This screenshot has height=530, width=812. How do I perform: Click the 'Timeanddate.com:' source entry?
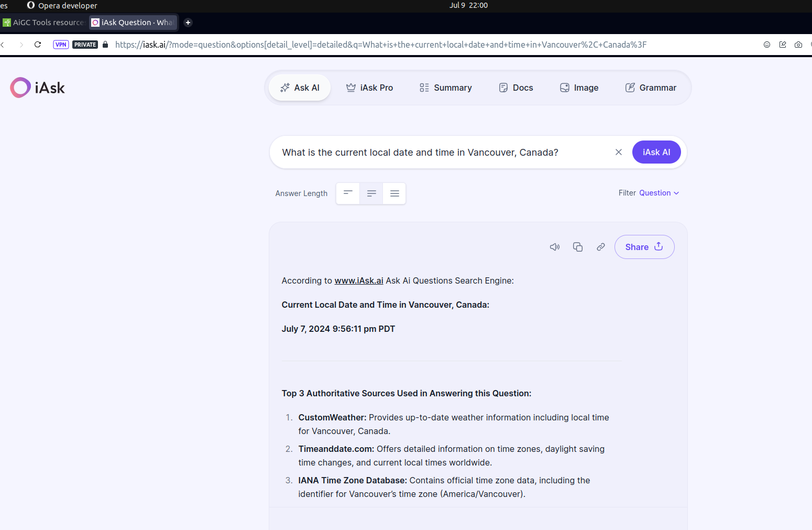pos(336,449)
